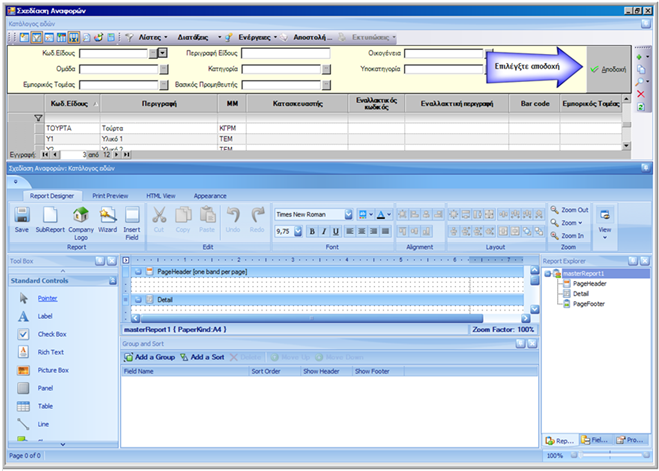
Task: Click the Αποδοχή accept button
Action: (608, 69)
